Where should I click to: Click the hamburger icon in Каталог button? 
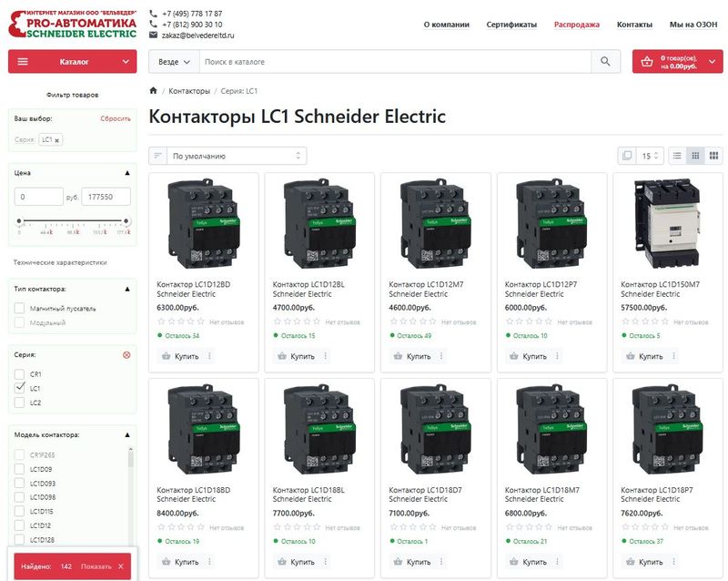tap(23, 61)
